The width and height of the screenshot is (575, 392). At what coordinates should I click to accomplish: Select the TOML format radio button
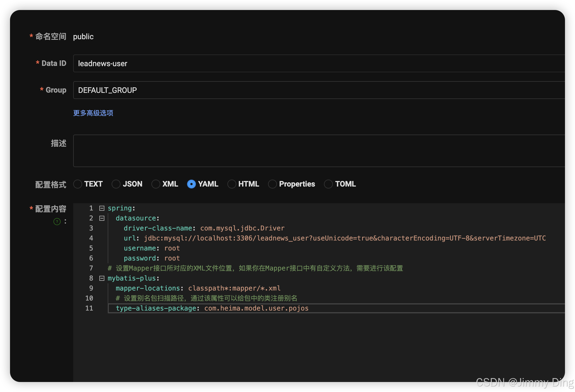(x=328, y=184)
